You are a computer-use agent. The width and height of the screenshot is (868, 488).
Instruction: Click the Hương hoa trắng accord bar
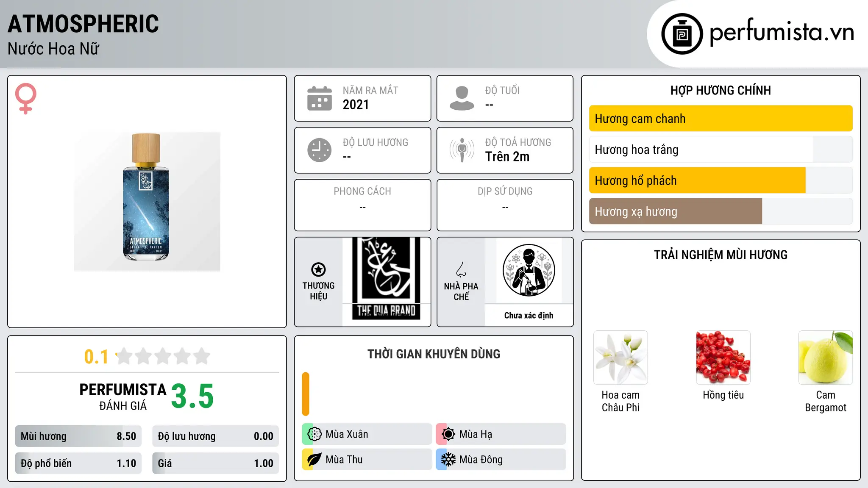(721, 150)
